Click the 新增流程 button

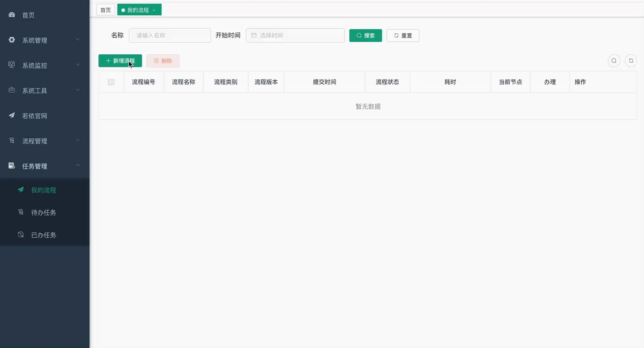coord(120,61)
